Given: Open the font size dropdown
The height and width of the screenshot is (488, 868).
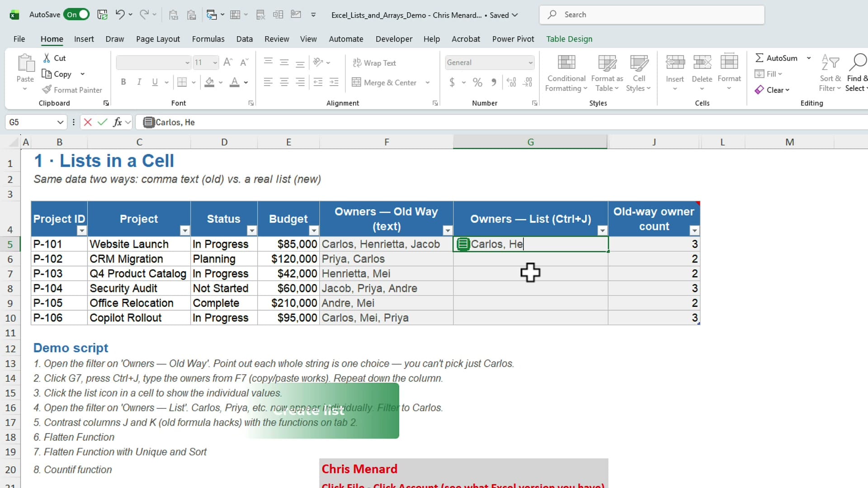Looking at the screenshot, I should [215, 63].
